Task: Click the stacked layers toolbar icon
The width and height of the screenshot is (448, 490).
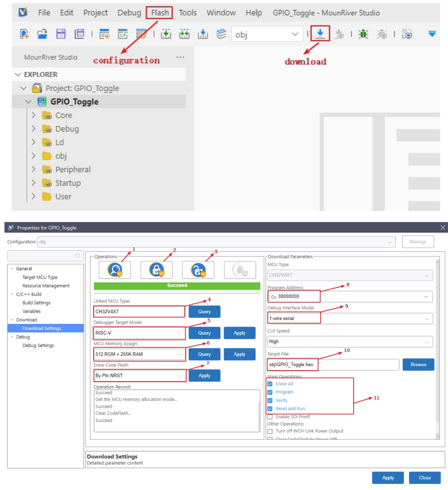Action: pyautogui.click(x=221, y=34)
